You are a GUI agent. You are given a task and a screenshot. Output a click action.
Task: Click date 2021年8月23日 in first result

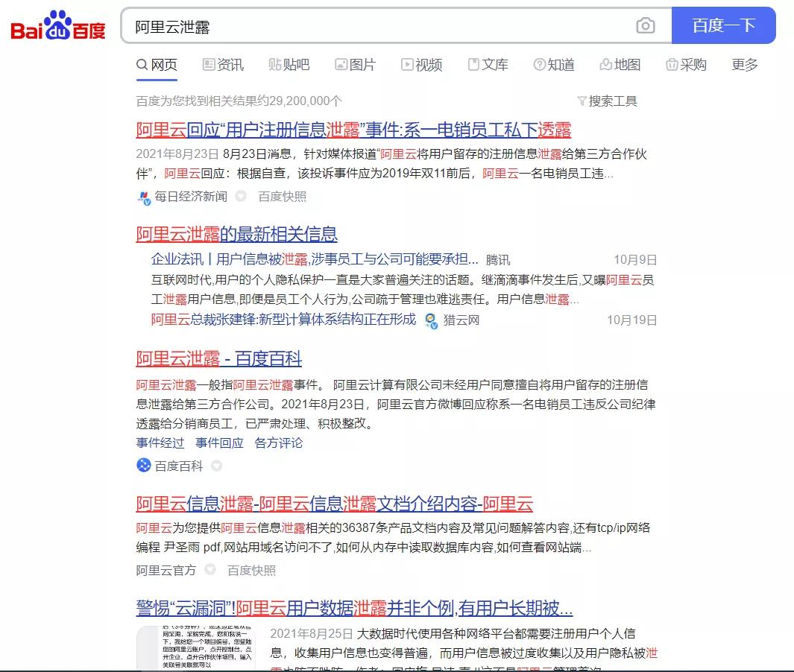177,153
